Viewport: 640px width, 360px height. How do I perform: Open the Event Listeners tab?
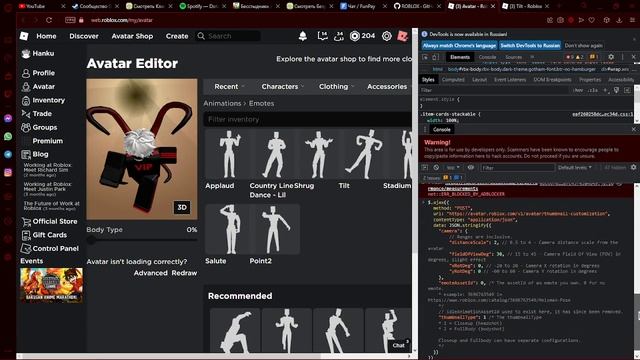510,80
